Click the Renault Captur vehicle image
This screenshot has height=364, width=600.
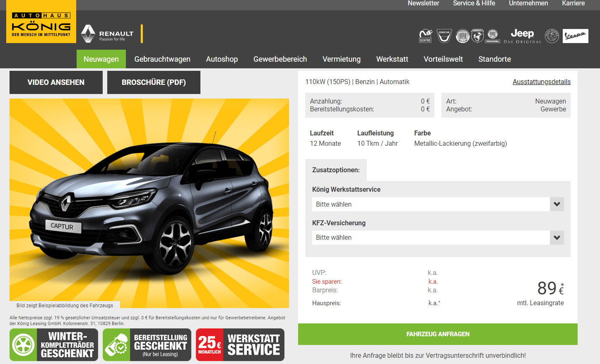pyautogui.click(x=149, y=203)
